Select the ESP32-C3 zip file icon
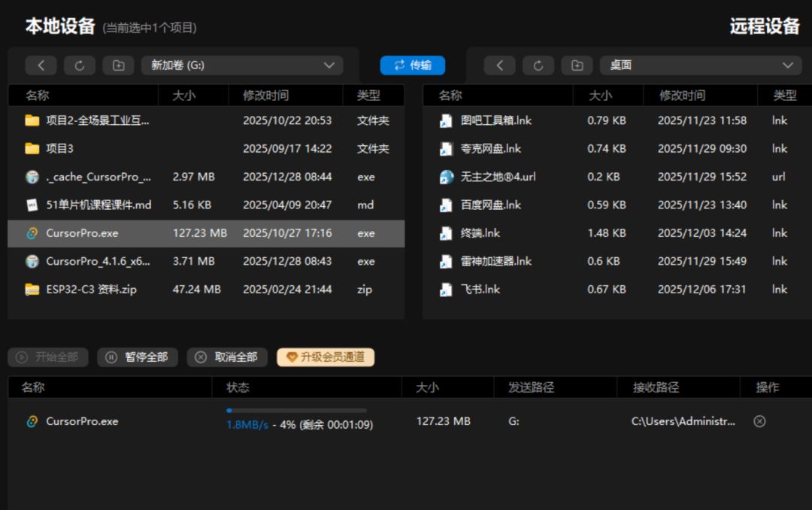 click(x=32, y=290)
